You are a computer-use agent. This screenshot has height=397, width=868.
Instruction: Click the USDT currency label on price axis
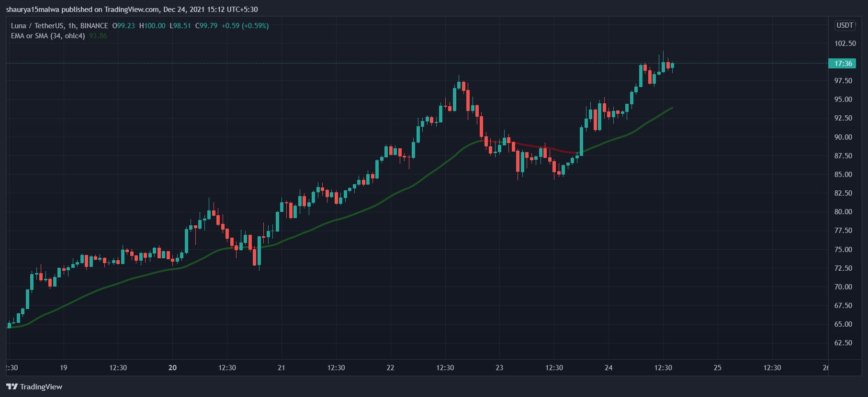[845, 25]
